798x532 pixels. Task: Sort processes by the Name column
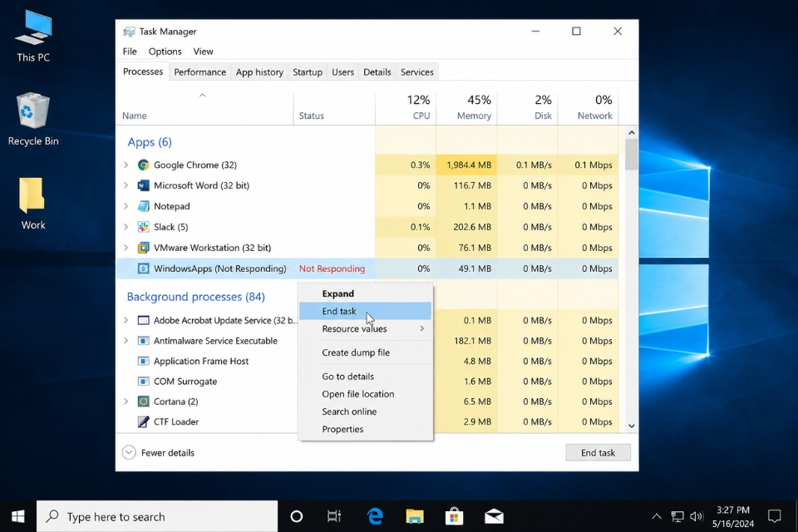pos(204,108)
